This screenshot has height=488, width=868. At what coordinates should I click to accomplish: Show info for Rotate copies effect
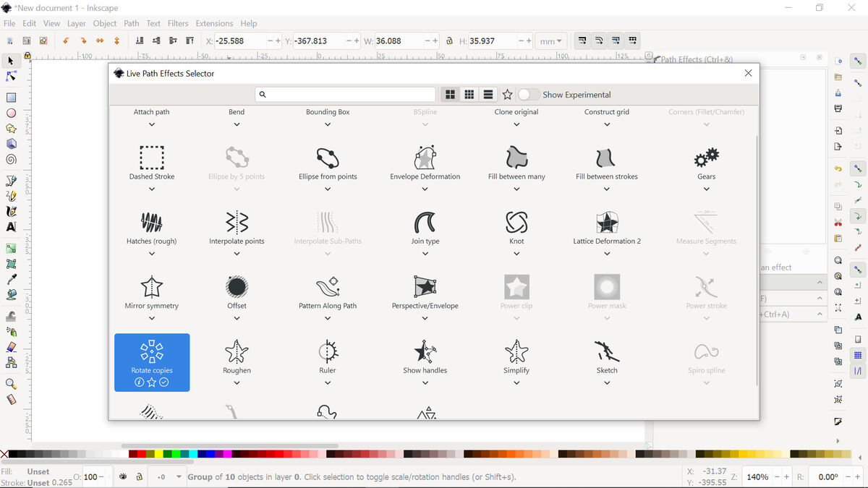click(140, 382)
